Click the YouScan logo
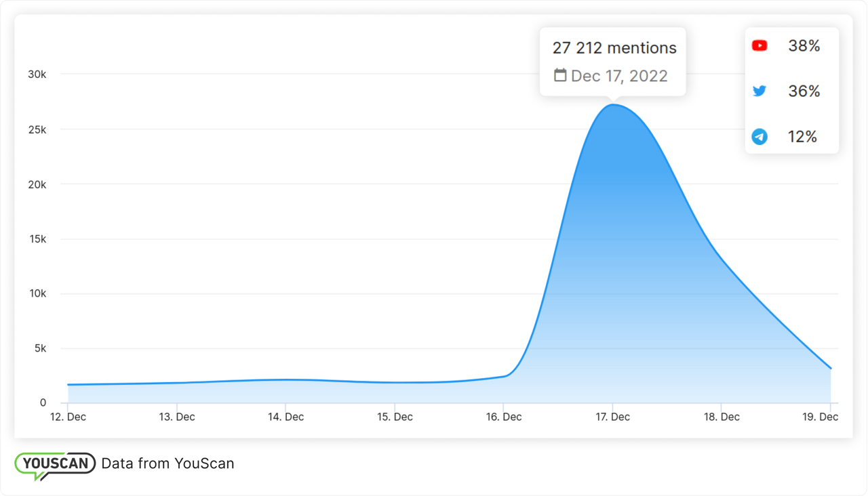The width and height of the screenshot is (868, 496). 55,464
